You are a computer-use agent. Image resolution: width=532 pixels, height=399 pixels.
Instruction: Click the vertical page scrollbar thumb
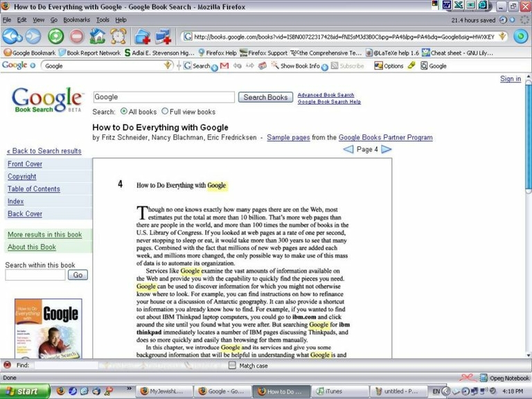[528, 137]
